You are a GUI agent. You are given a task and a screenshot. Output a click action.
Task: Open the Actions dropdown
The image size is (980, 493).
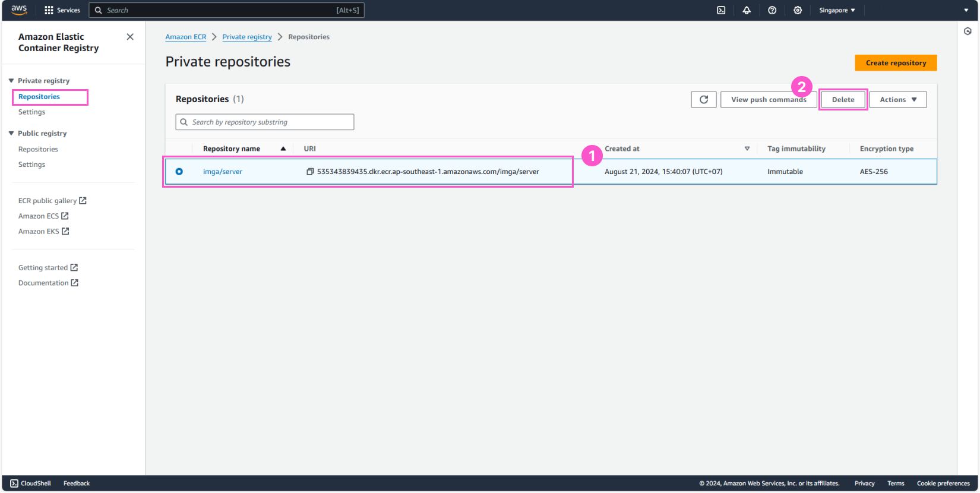point(898,100)
